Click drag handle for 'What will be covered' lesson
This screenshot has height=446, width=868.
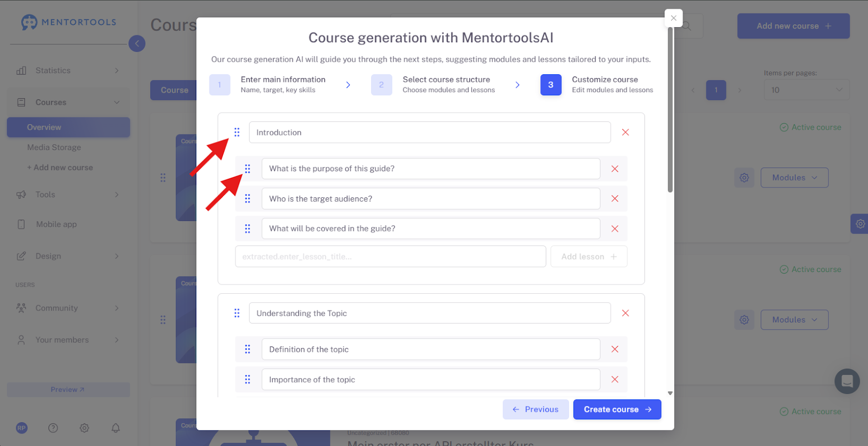click(247, 229)
